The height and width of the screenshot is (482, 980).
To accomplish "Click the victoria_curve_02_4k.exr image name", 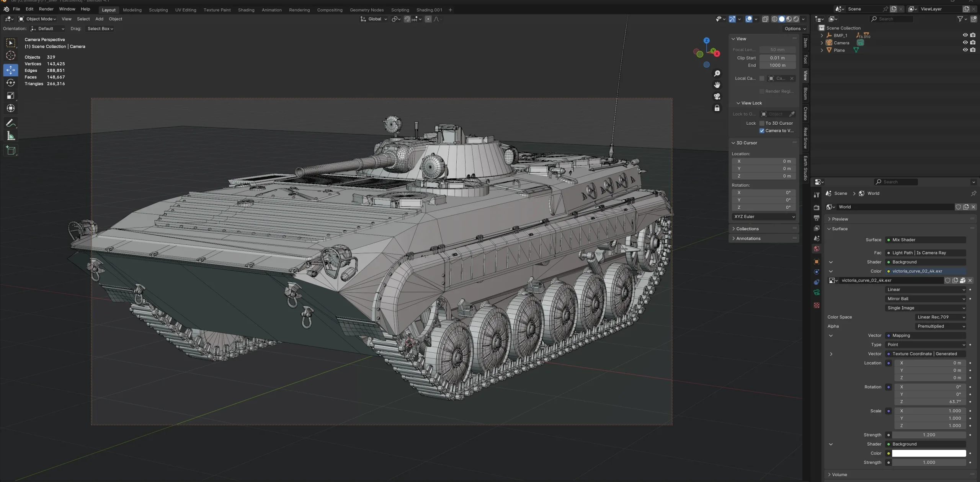I will [x=867, y=280].
